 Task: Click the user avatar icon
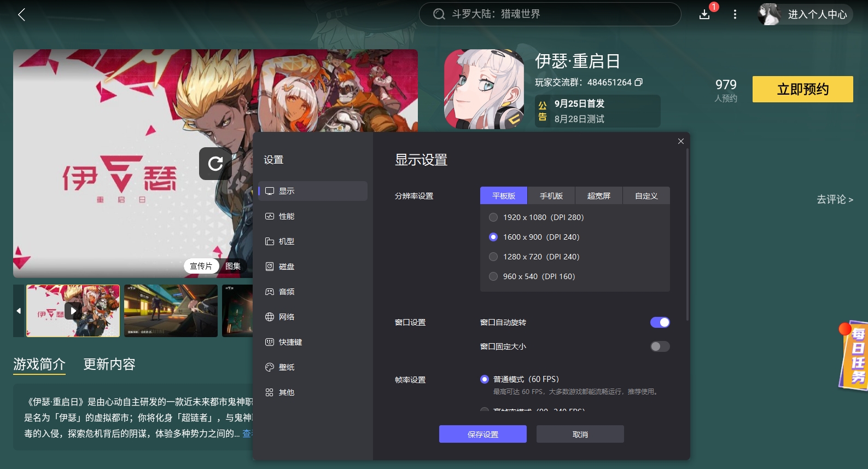pos(769,14)
